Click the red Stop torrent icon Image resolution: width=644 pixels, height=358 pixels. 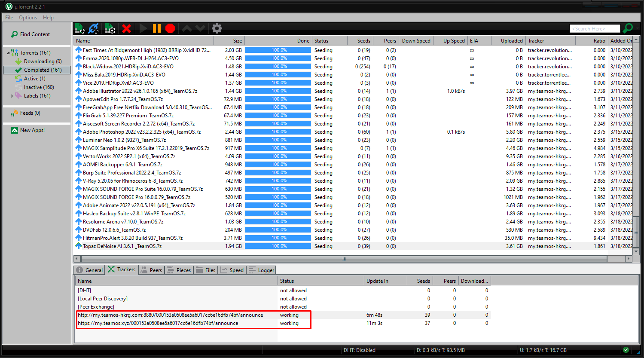171,28
